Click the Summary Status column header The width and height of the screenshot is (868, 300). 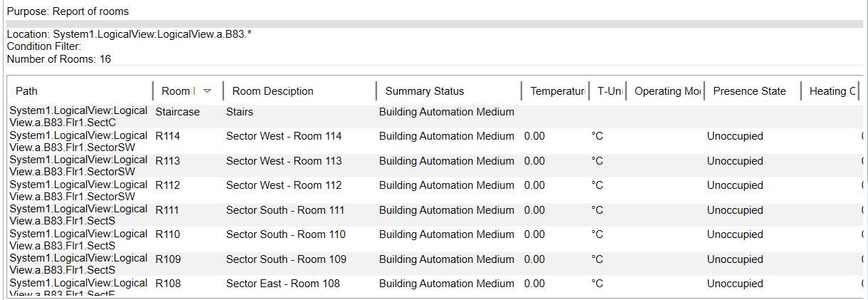coord(424,91)
